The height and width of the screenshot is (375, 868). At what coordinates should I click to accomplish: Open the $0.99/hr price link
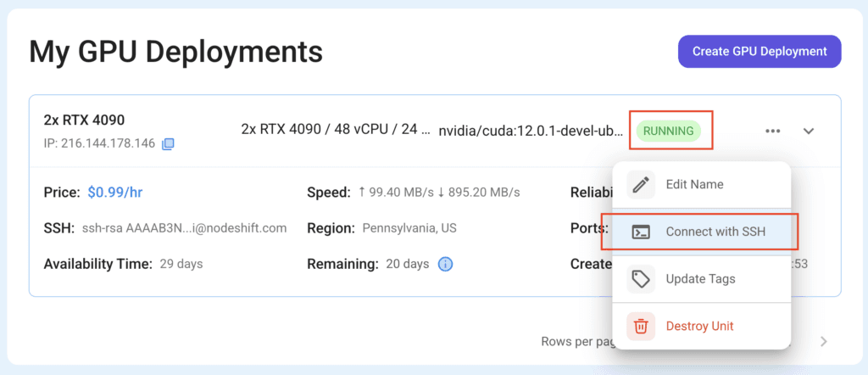point(115,193)
